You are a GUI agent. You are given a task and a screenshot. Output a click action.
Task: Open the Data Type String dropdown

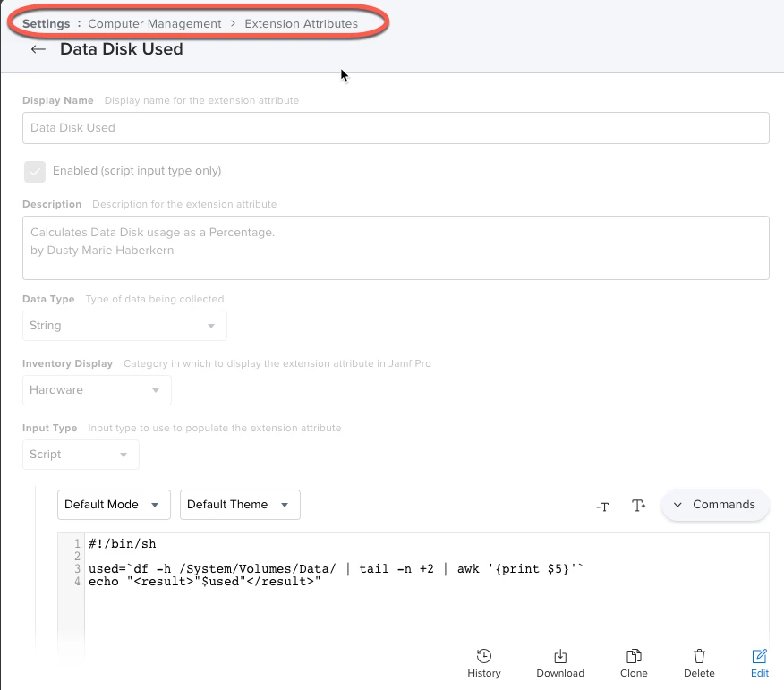coord(124,326)
